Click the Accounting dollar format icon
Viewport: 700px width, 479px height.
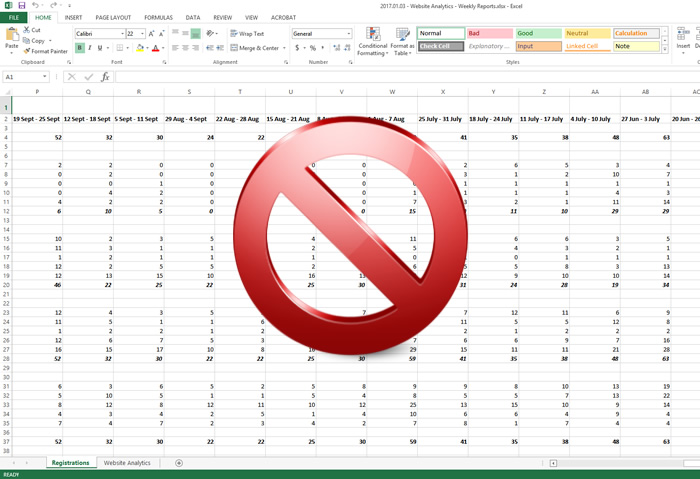pos(297,48)
